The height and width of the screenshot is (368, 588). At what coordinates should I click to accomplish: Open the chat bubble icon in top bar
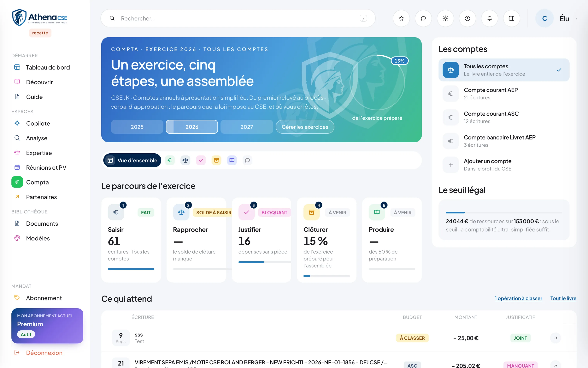pos(423,19)
